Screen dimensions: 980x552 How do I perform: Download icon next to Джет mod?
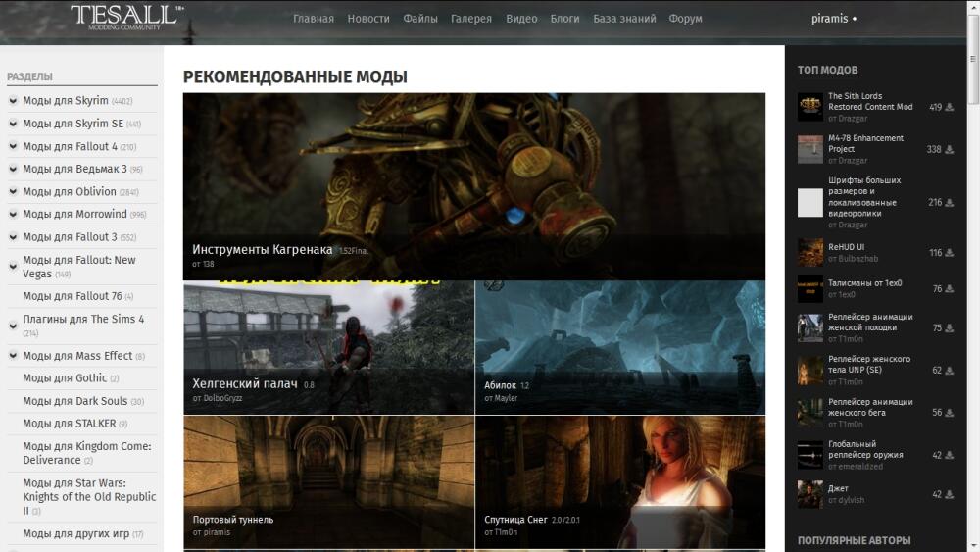point(950,494)
